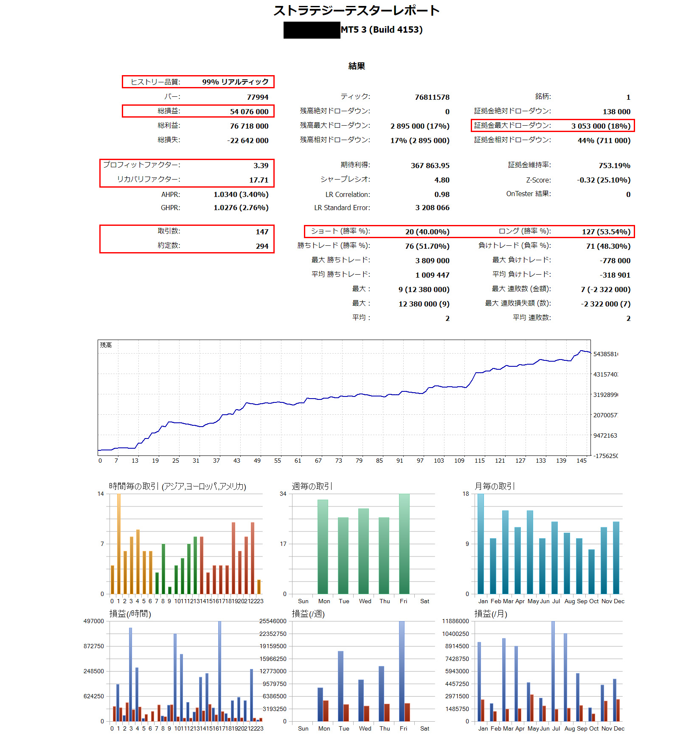The height and width of the screenshot is (742, 700).
Task: Click the 平均 連敗数 label
Action: point(532,318)
